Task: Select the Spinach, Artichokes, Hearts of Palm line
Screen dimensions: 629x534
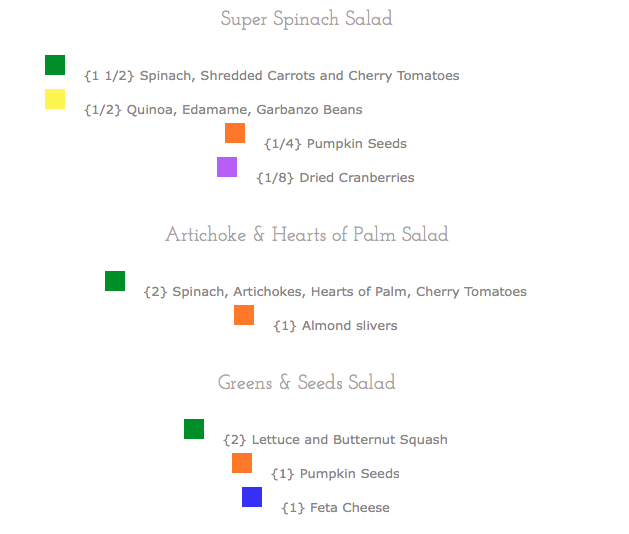Action: coord(335,292)
